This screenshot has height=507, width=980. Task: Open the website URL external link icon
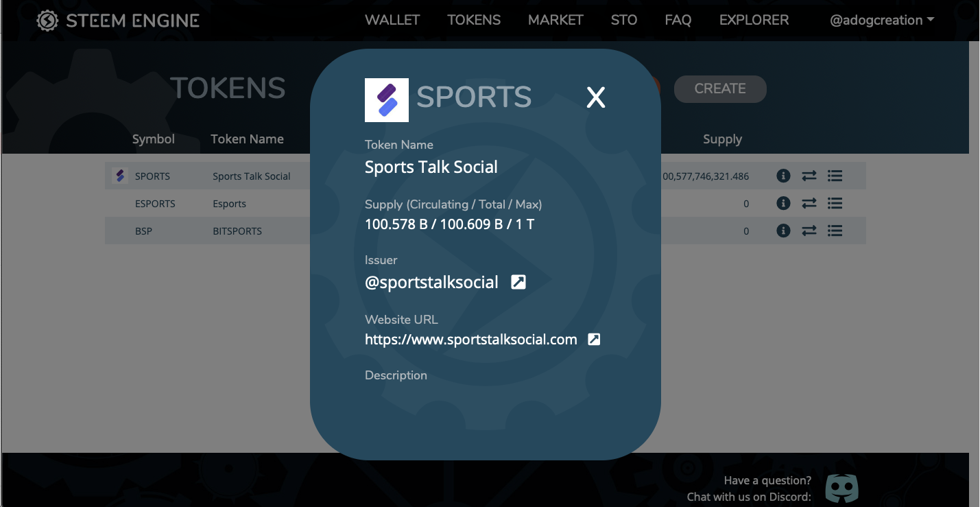(x=594, y=339)
